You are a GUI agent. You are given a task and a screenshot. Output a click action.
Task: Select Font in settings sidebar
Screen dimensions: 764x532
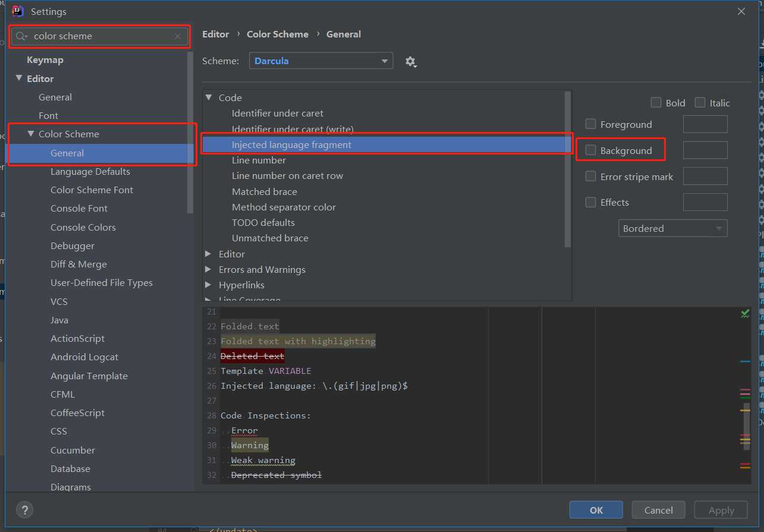[48, 115]
